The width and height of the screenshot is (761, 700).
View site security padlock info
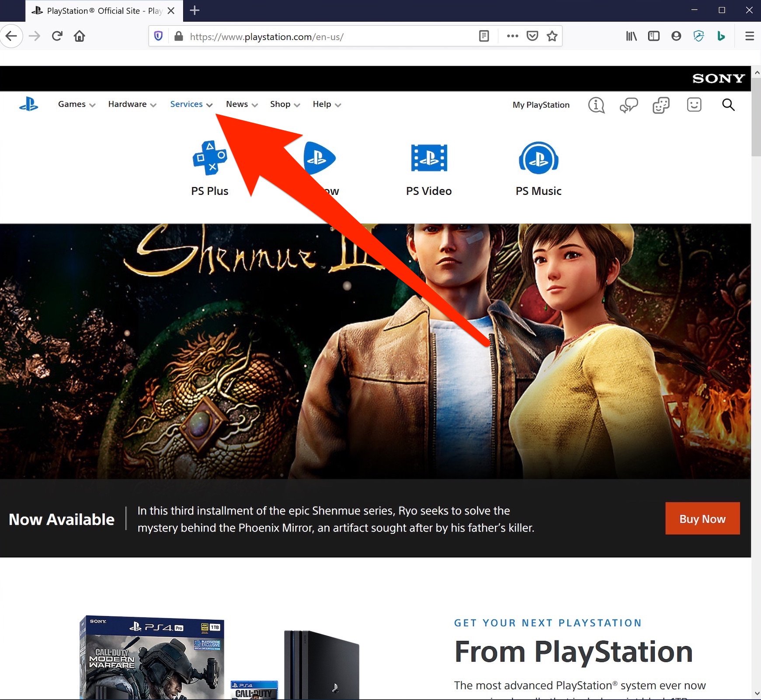click(x=178, y=36)
